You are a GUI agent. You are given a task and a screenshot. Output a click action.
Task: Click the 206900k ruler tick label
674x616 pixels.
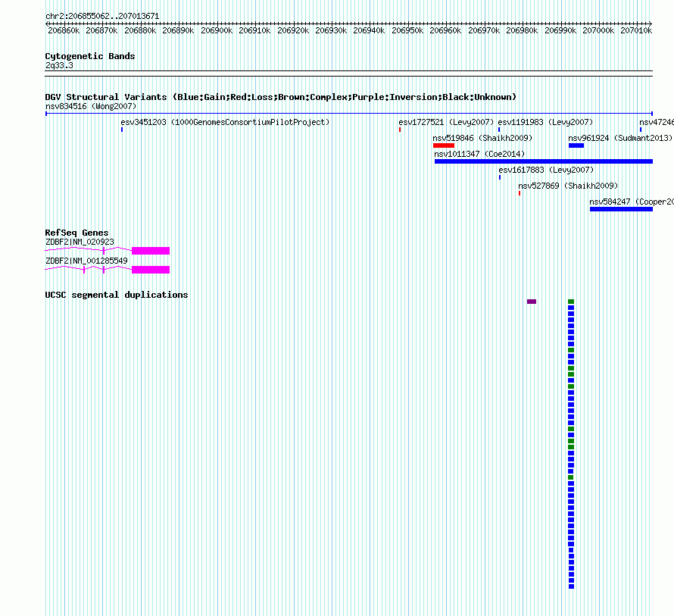click(x=217, y=30)
